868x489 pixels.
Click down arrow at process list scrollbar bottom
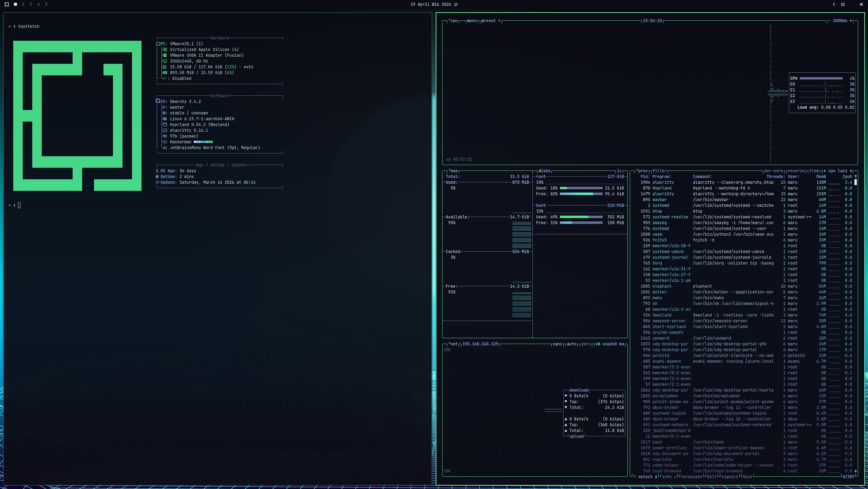855,471
